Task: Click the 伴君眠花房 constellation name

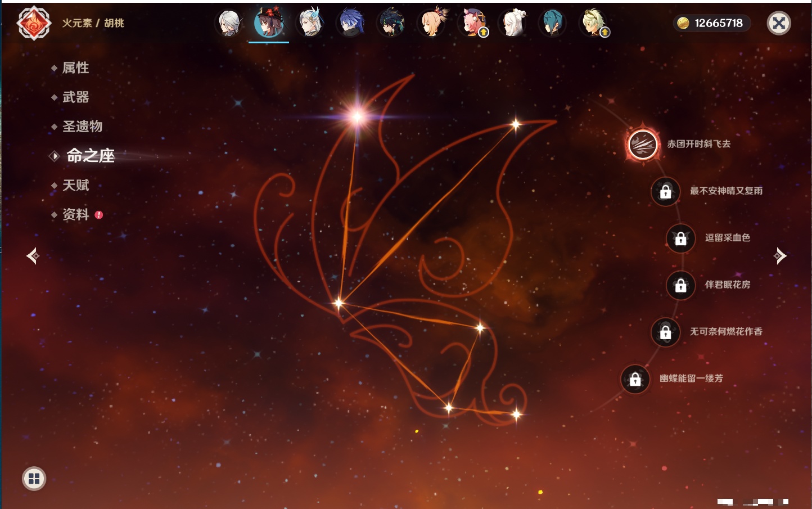Action: click(728, 285)
